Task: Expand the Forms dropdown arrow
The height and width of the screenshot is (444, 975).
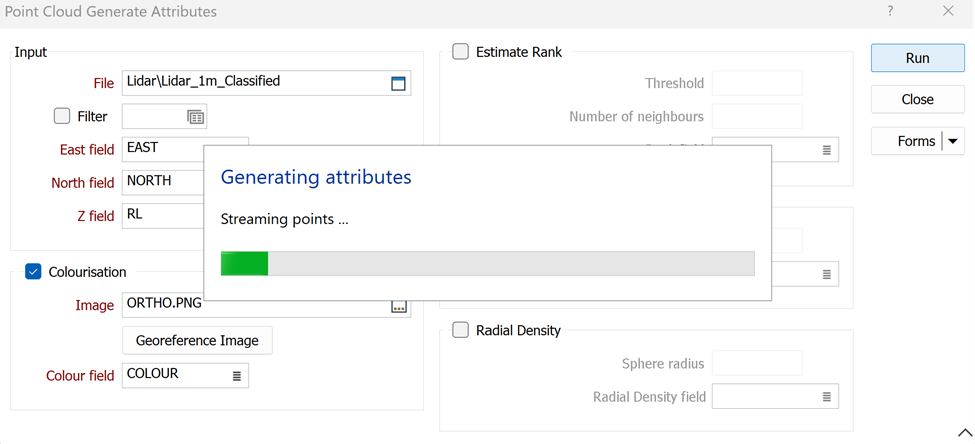Action: click(x=953, y=141)
